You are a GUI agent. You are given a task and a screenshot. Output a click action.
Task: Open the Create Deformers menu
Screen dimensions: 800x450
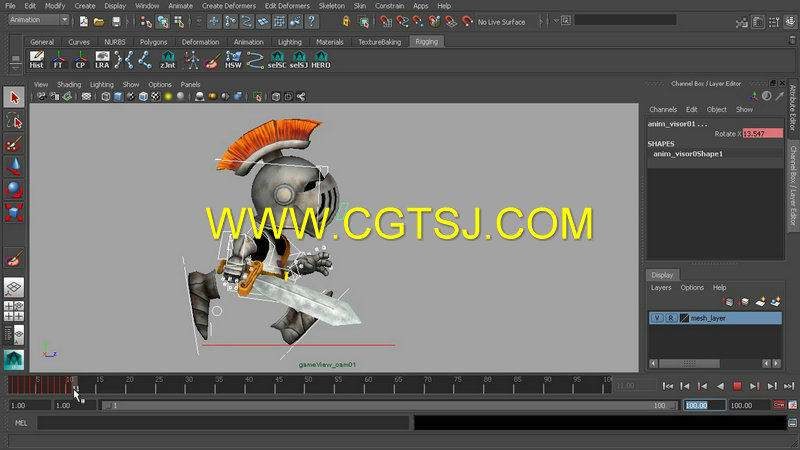(x=229, y=6)
